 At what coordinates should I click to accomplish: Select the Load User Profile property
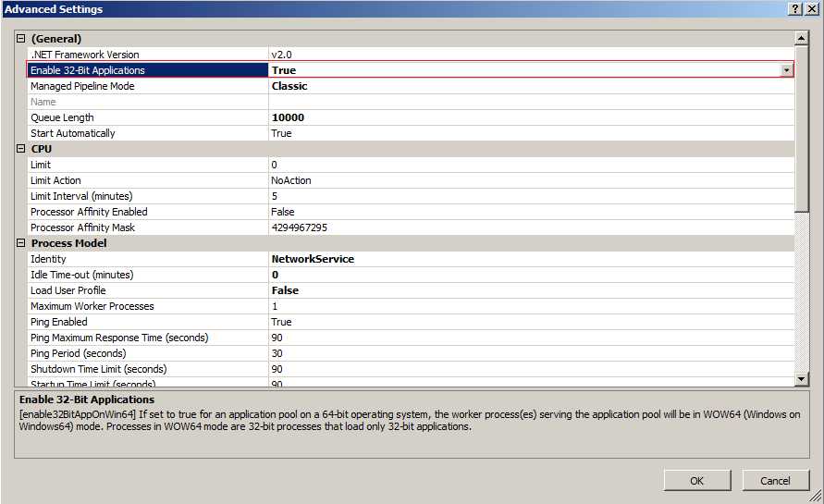[68, 290]
